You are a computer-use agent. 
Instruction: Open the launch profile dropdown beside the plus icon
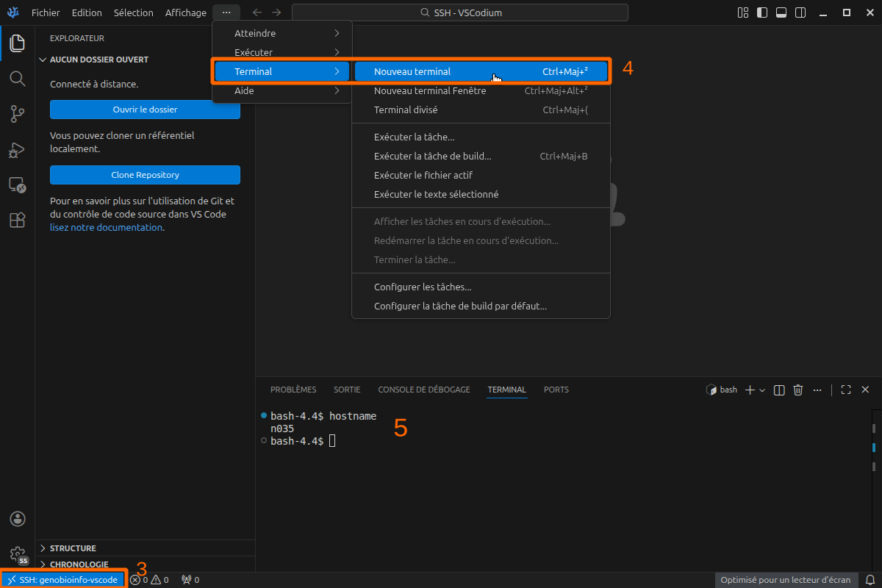[x=762, y=390]
